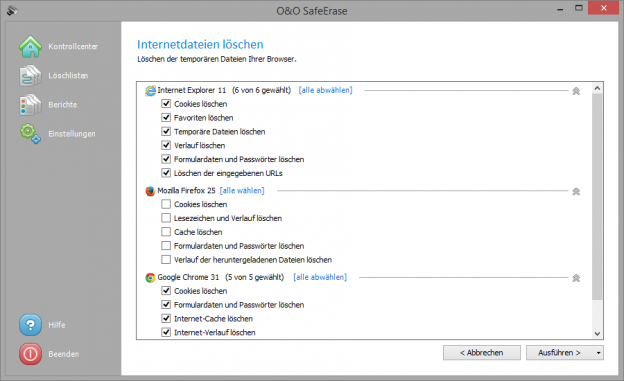624x381 pixels.
Task: Click alle wählen link for Firefox
Action: click(x=242, y=191)
